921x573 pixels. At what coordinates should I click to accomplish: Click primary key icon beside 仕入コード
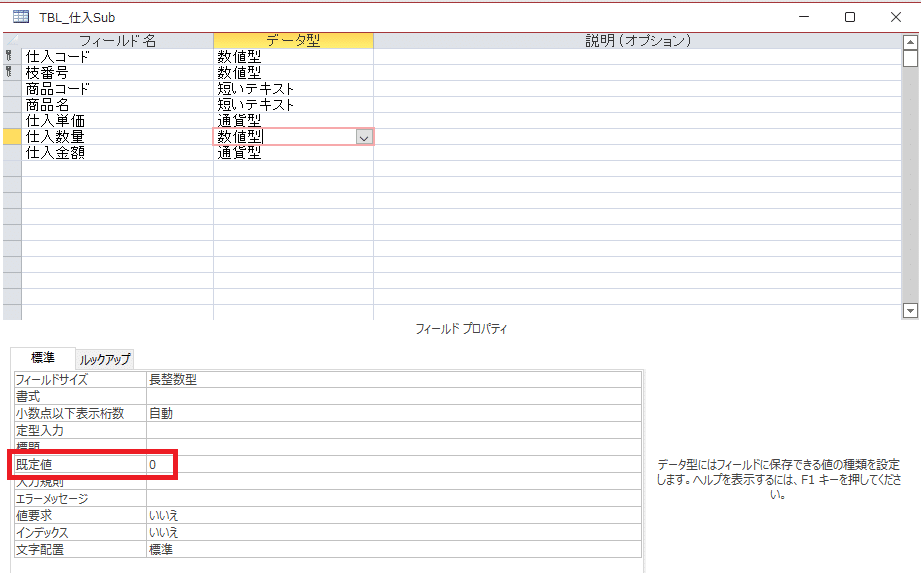tap(9, 56)
